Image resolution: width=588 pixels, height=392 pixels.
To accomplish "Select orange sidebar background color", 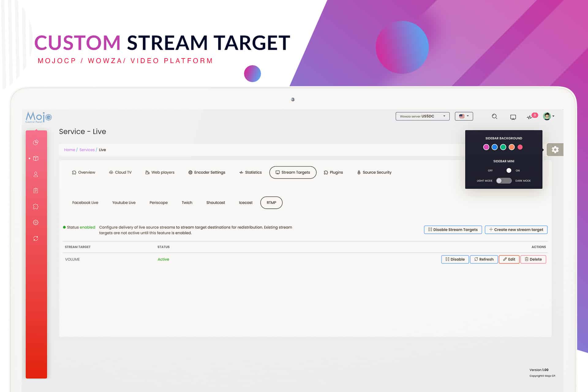I will [x=511, y=147].
